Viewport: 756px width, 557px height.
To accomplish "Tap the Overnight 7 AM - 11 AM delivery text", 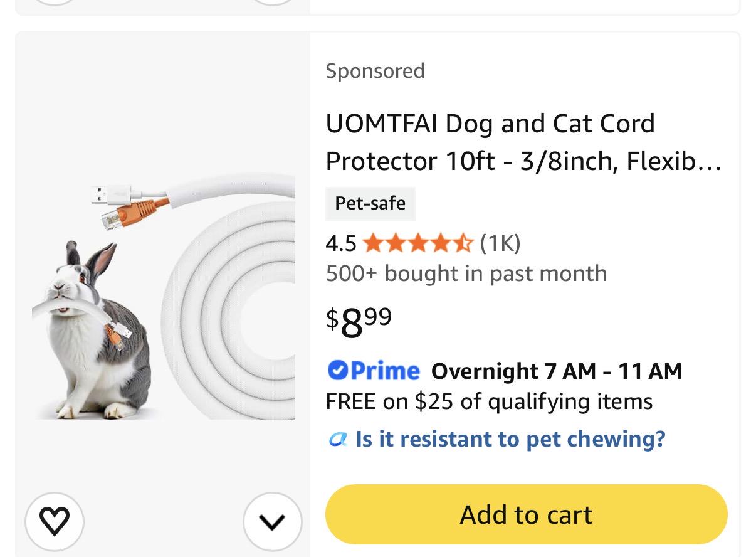I will point(557,371).
